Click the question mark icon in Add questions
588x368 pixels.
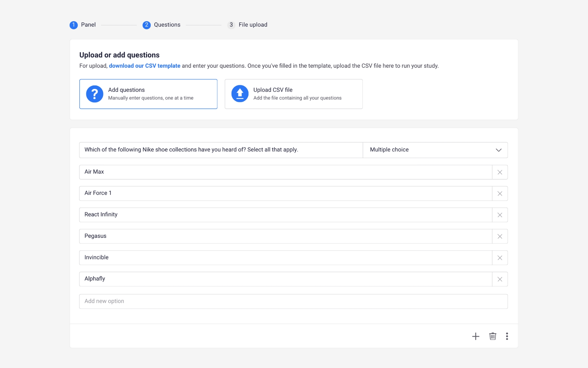(95, 94)
